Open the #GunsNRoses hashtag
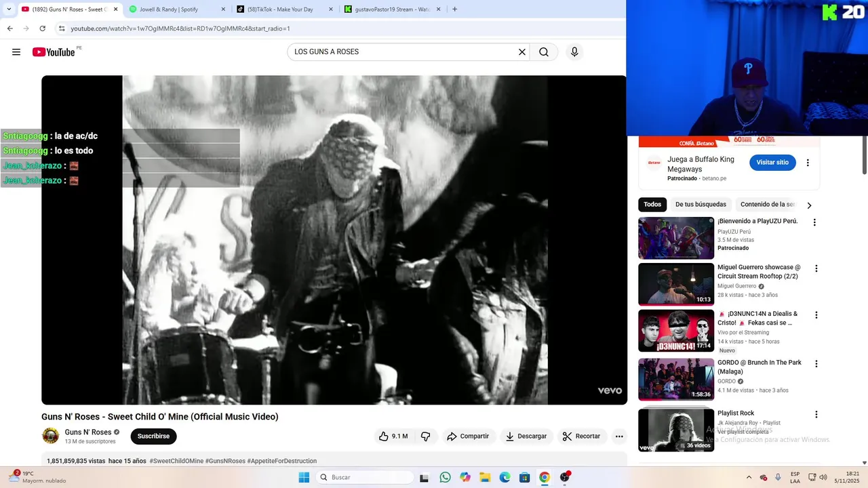868x488 pixels. point(225,461)
